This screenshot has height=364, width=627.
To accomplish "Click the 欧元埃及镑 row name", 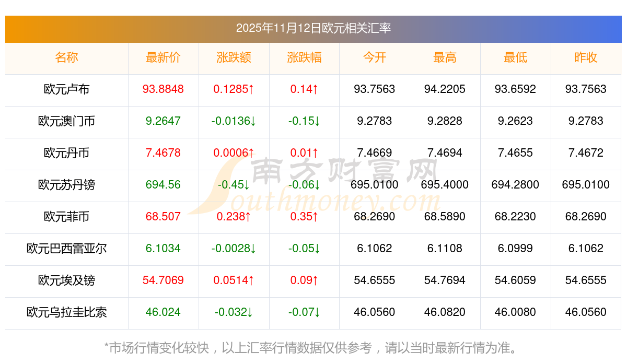I will 66,280.
